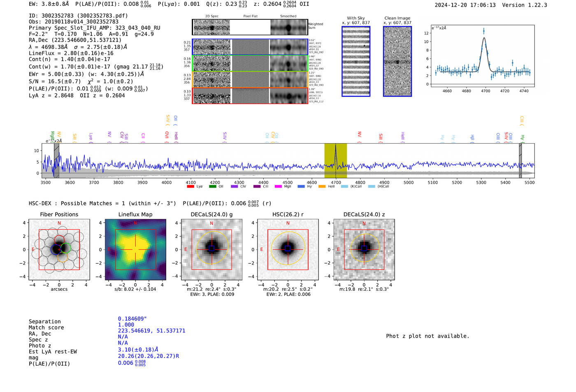The height and width of the screenshot is (392, 576).
Task: Click the Weighted Sum 2D spectrum row
Action: 250,27
